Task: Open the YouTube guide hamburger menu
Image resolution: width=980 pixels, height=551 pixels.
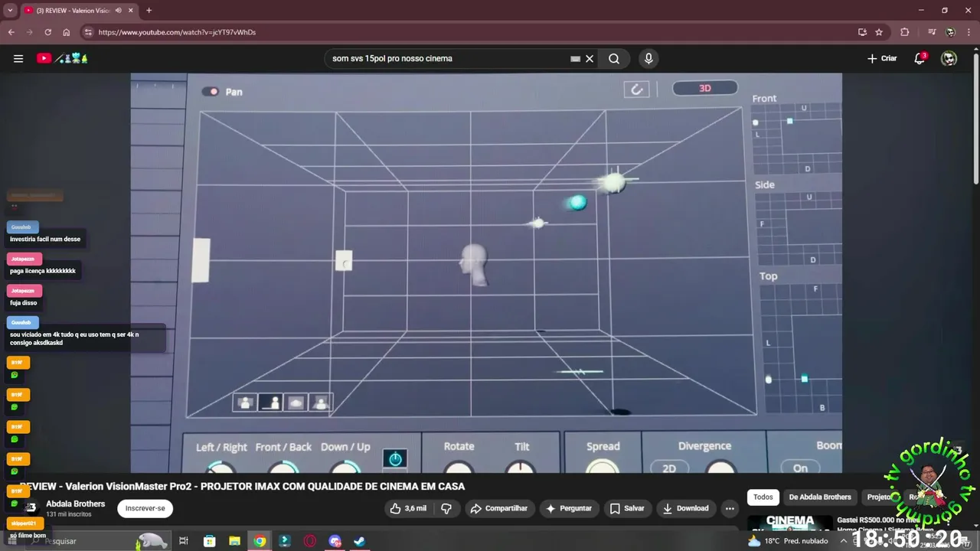Action: [18, 58]
